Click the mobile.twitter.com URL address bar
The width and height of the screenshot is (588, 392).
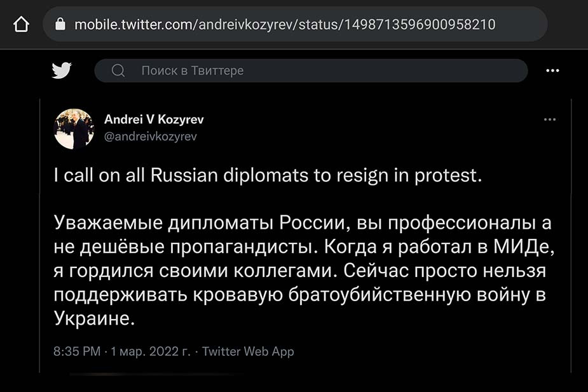coord(285,25)
